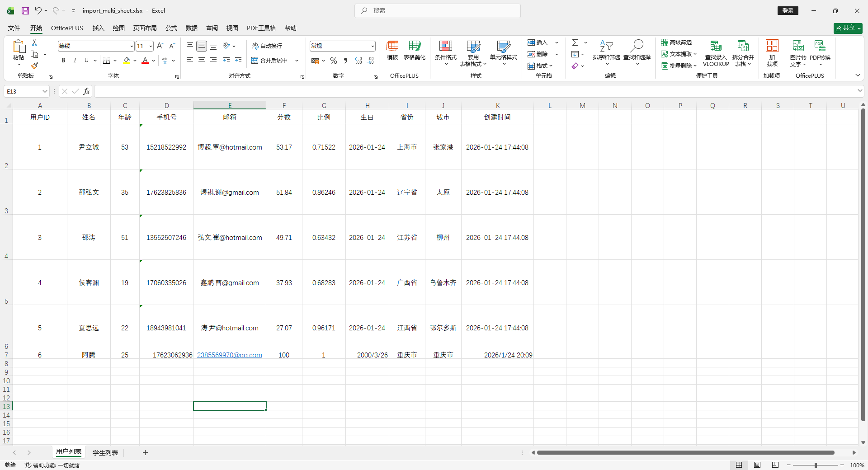Click the search box in title bar

coord(437,10)
